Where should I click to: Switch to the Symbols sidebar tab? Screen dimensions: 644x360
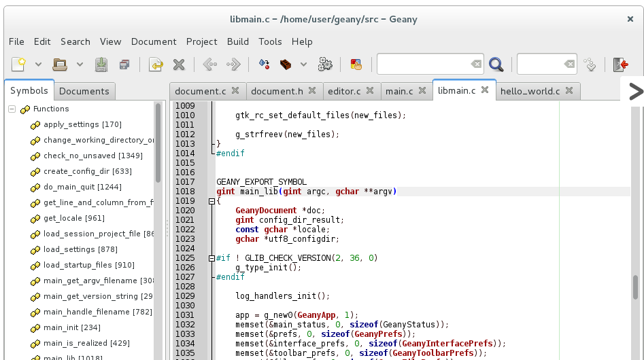coord(29,90)
